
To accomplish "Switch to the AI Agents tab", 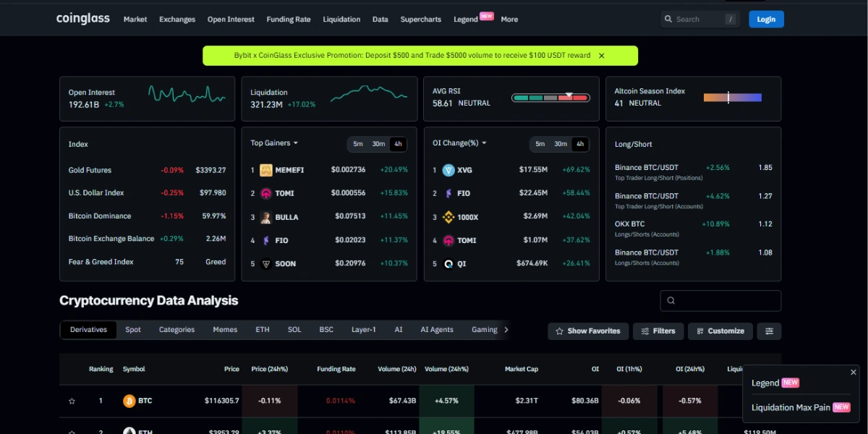I will [437, 330].
